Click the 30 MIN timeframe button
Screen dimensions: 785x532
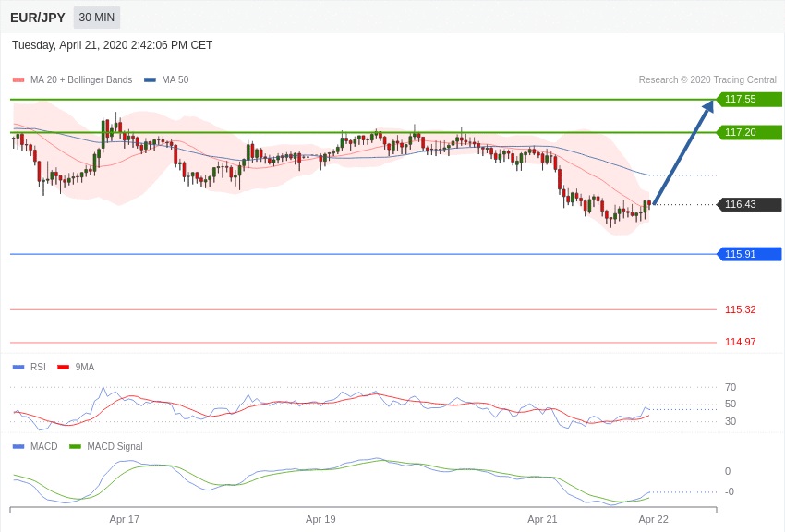[97, 18]
